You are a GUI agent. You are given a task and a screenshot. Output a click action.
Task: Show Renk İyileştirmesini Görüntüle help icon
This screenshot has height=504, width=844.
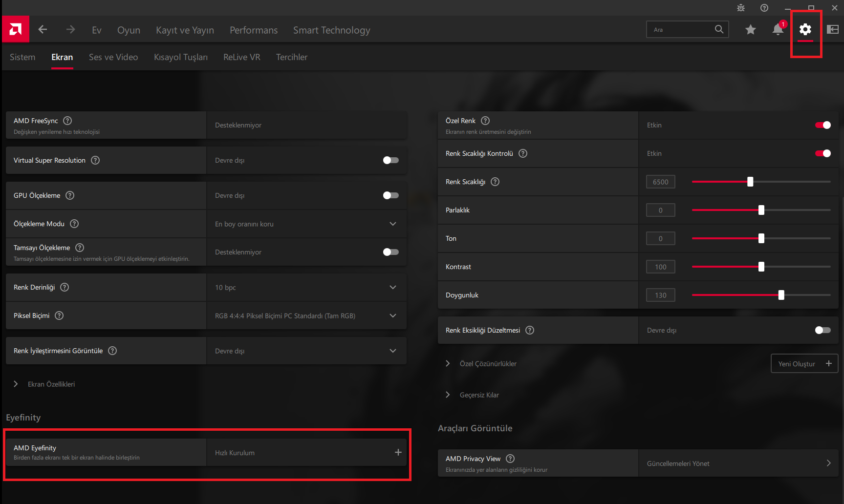coord(112,351)
